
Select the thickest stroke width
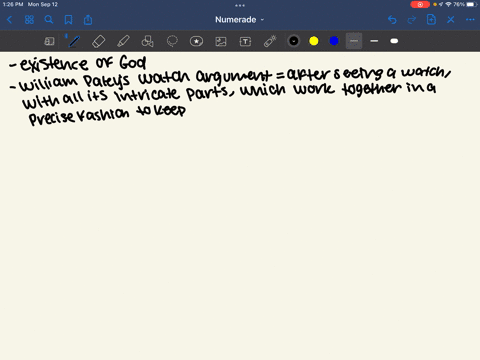coord(394,41)
